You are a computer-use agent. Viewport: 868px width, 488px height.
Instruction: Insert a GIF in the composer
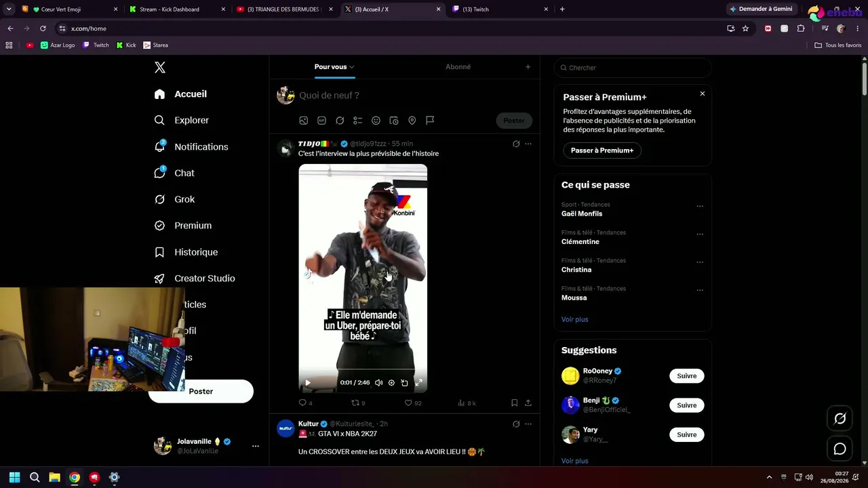tap(321, 121)
